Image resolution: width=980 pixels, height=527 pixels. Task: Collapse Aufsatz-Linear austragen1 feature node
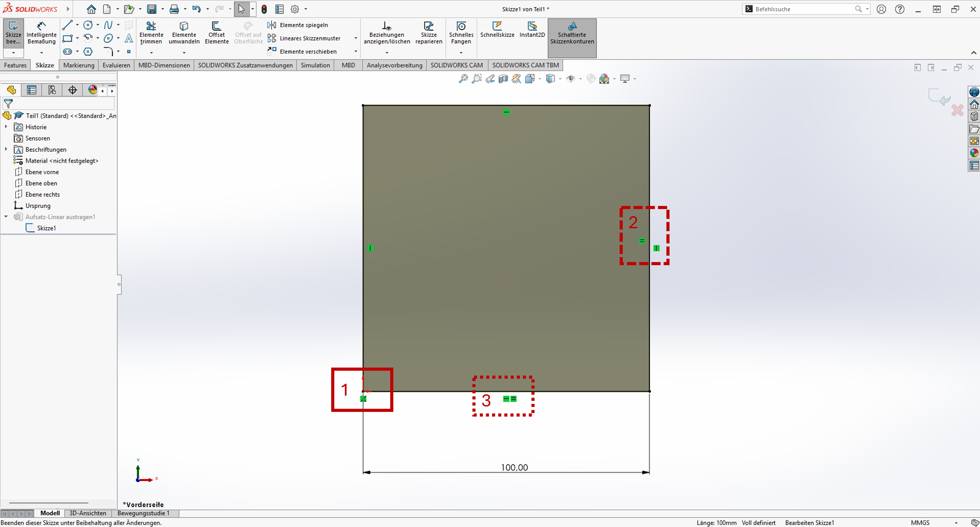click(6, 217)
